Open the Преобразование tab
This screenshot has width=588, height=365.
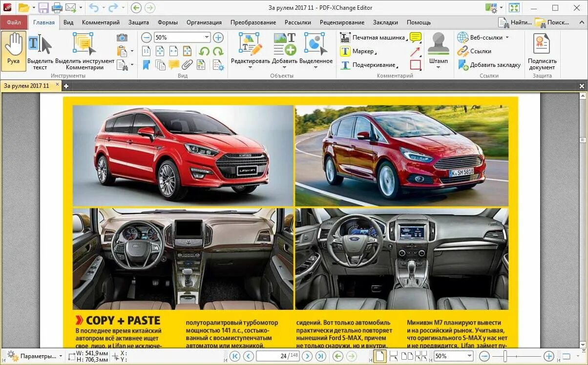(253, 22)
